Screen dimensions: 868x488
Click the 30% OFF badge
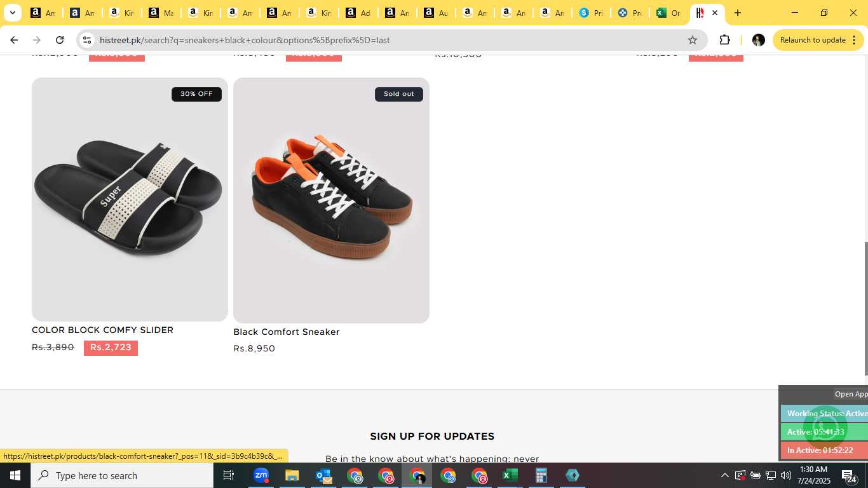[196, 94]
